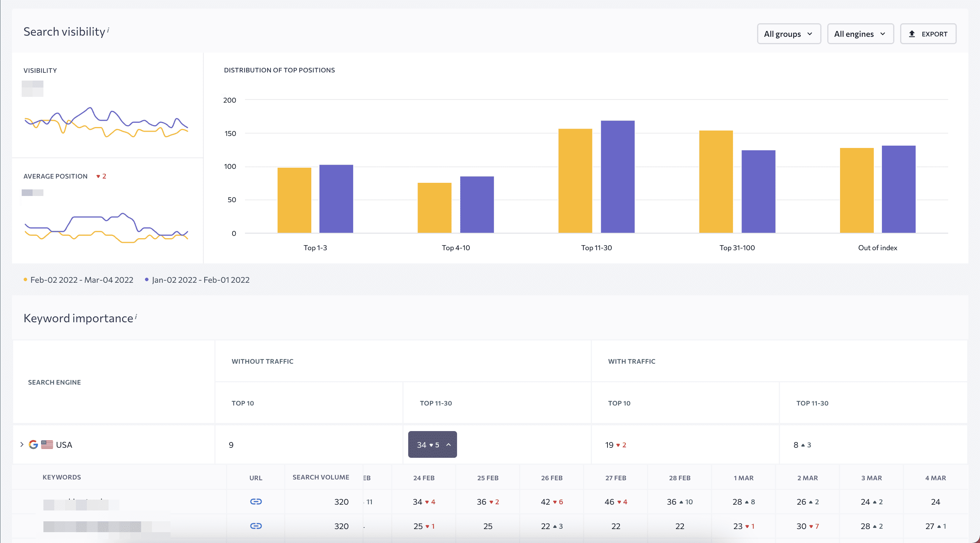The image size is (980, 543).
Task: Click the yellow Top 1-3 bar
Action: (x=294, y=200)
